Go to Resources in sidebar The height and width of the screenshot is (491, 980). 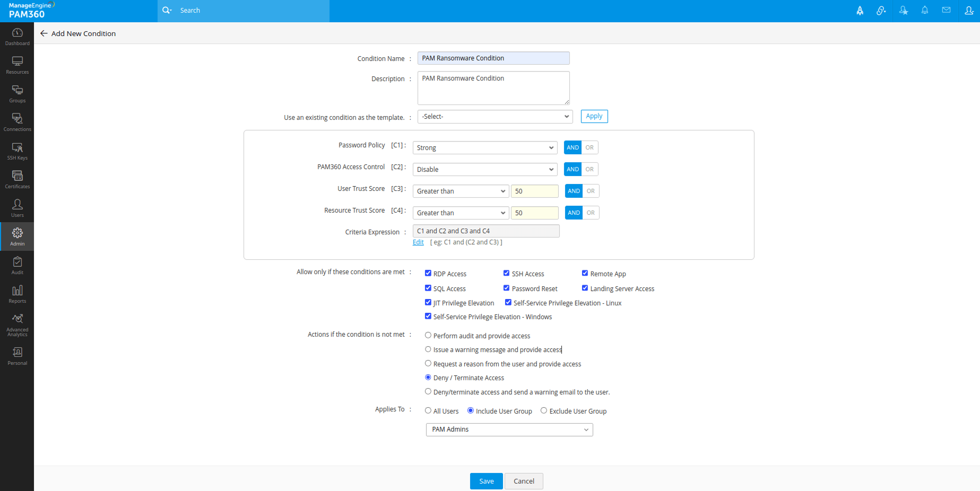coord(17,65)
